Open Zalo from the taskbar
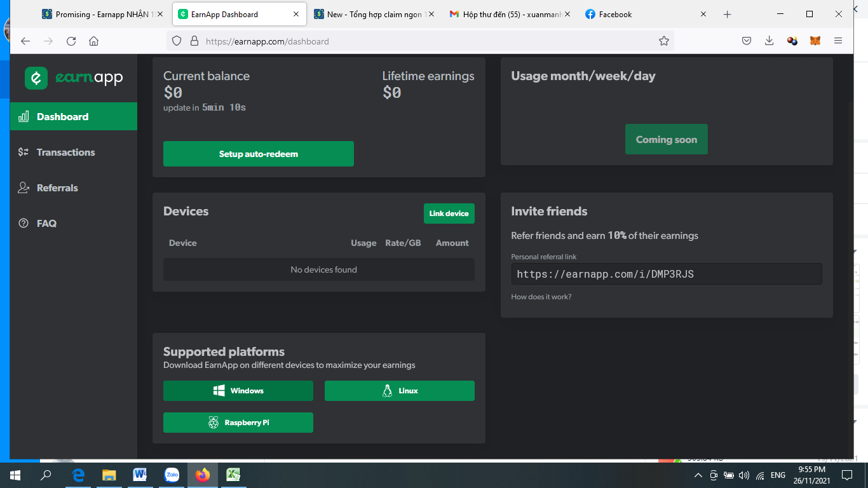This screenshot has width=868, height=488. click(x=172, y=475)
